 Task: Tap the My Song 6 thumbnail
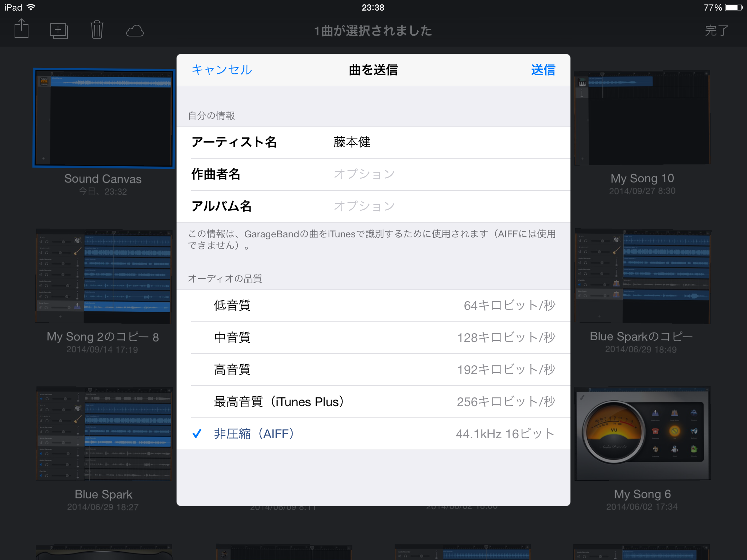point(642,434)
